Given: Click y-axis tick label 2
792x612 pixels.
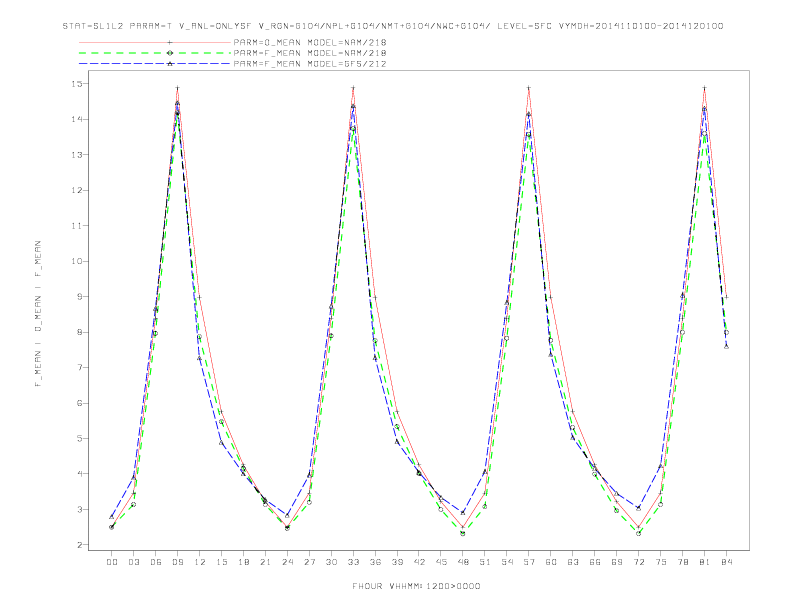Looking at the screenshot, I should click(x=79, y=545).
